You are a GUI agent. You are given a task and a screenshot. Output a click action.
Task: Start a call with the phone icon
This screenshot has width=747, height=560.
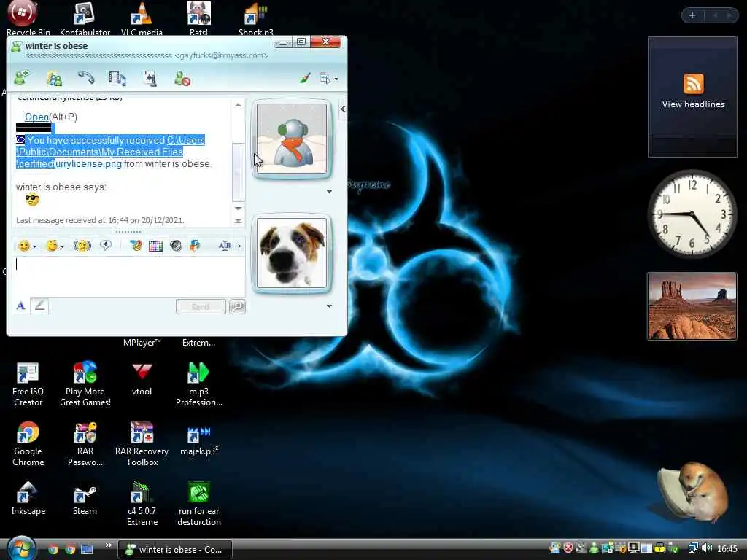coord(86,77)
